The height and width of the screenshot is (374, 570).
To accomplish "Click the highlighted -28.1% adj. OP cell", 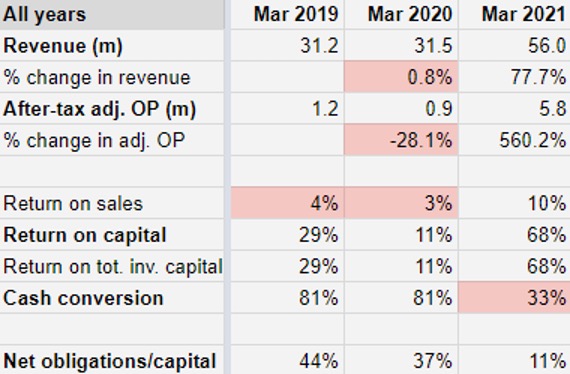I will click(x=401, y=140).
